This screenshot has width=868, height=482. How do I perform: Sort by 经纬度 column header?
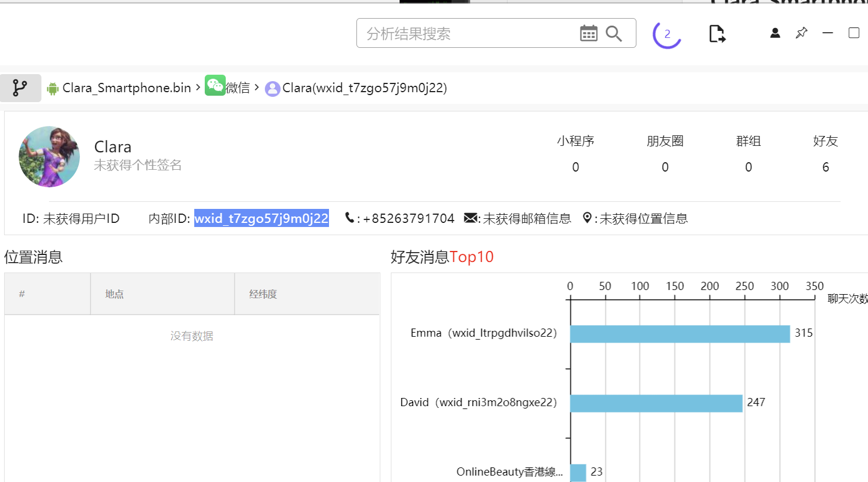pos(307,294)
